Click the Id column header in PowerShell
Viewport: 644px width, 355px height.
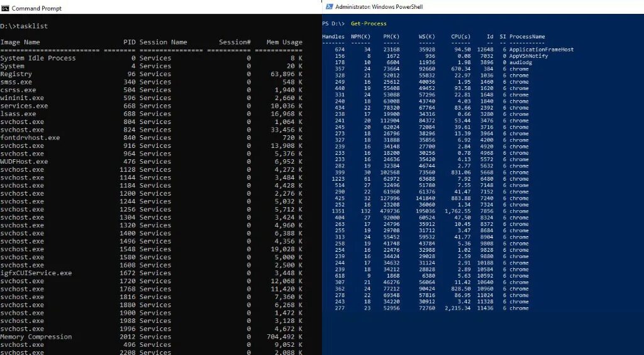(490, 37)
